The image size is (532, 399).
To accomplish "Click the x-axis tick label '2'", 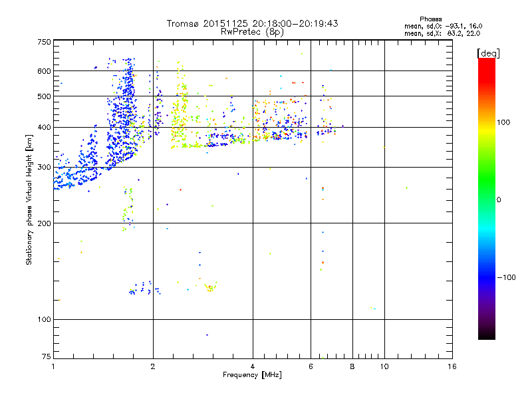I will [153, 366].
